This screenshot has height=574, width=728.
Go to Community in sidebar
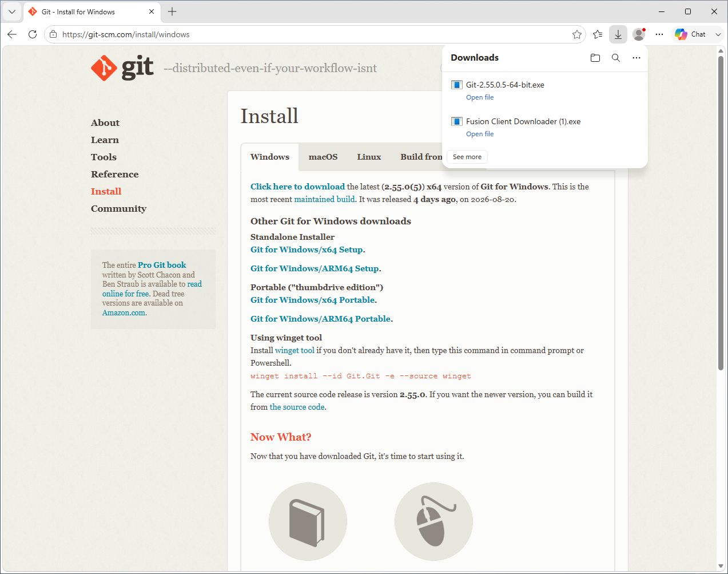coord(118,208)
